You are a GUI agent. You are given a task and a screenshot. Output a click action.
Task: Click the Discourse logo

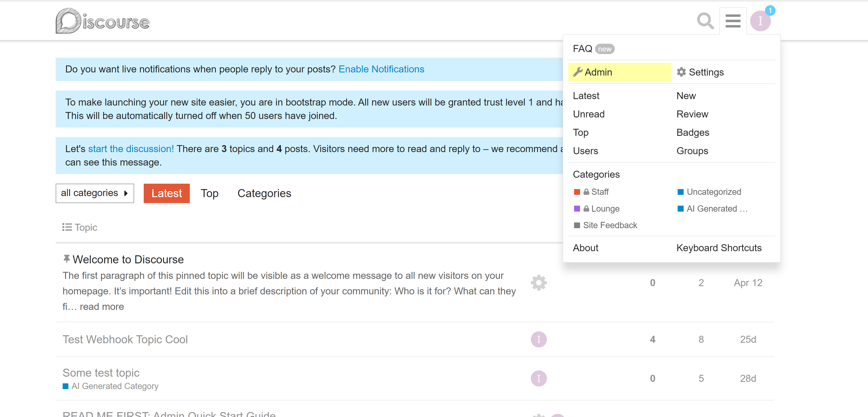pos(103,21)
